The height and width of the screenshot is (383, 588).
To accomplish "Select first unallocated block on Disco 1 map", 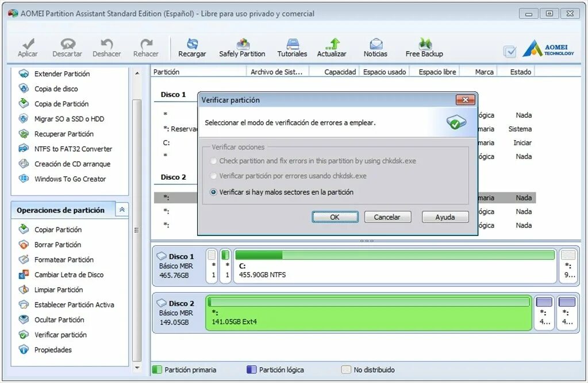I will (212, 266).
